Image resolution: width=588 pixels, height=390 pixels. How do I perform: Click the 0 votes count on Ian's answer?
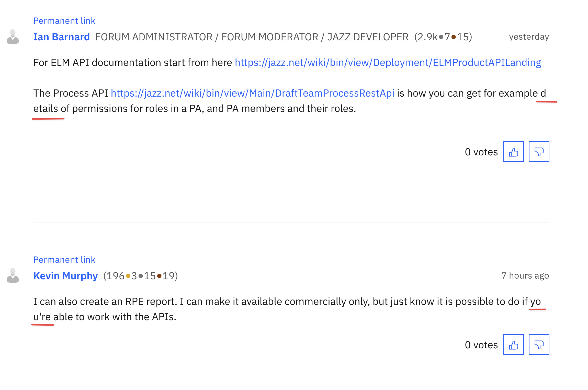(481, 152)
